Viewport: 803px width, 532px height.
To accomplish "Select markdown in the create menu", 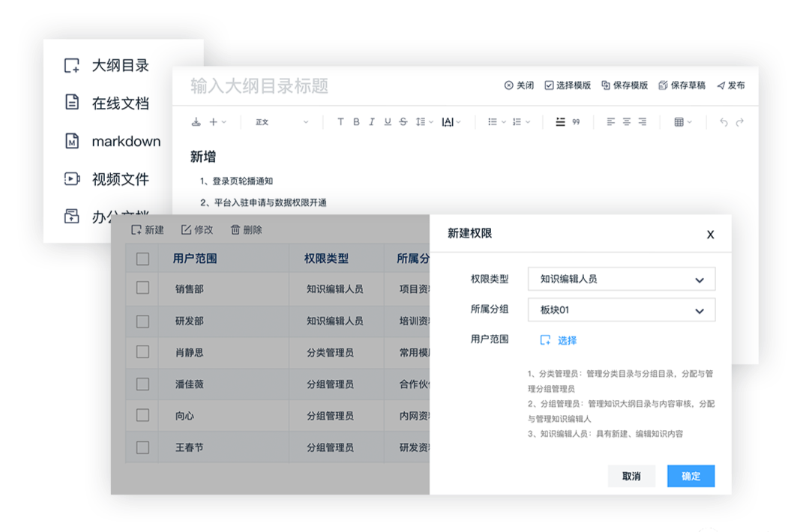I will click(x=125, y=141).
